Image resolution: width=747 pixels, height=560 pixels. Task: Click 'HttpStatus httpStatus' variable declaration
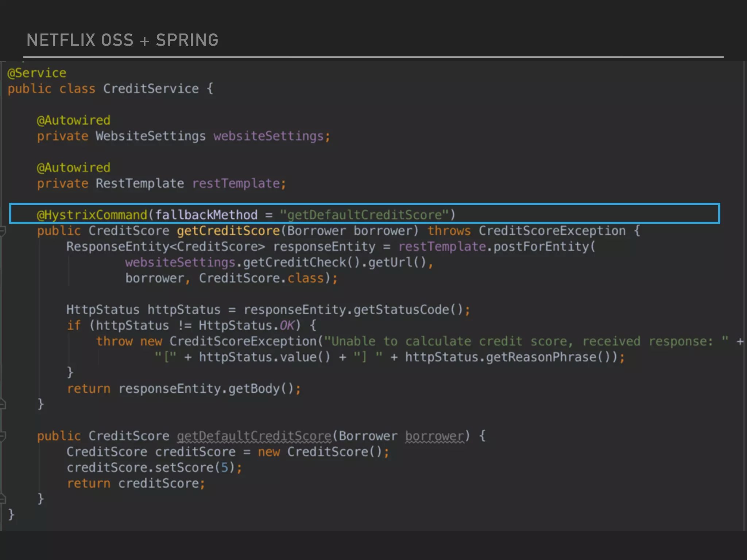[x=143, y=310]
